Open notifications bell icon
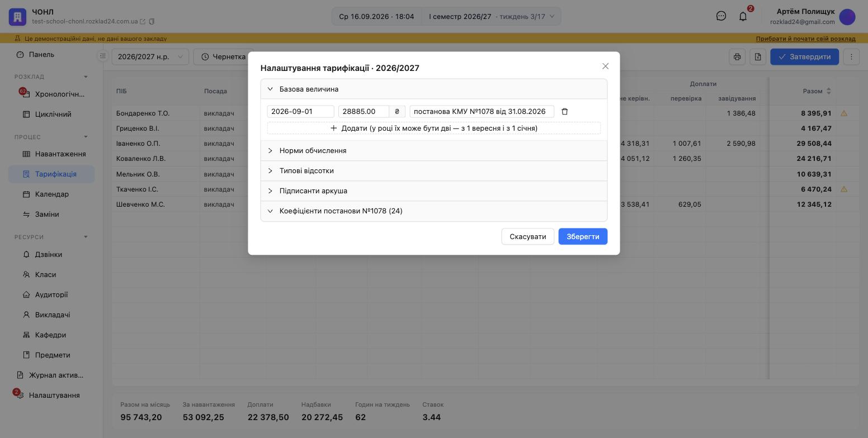 [x=743, y=16]
